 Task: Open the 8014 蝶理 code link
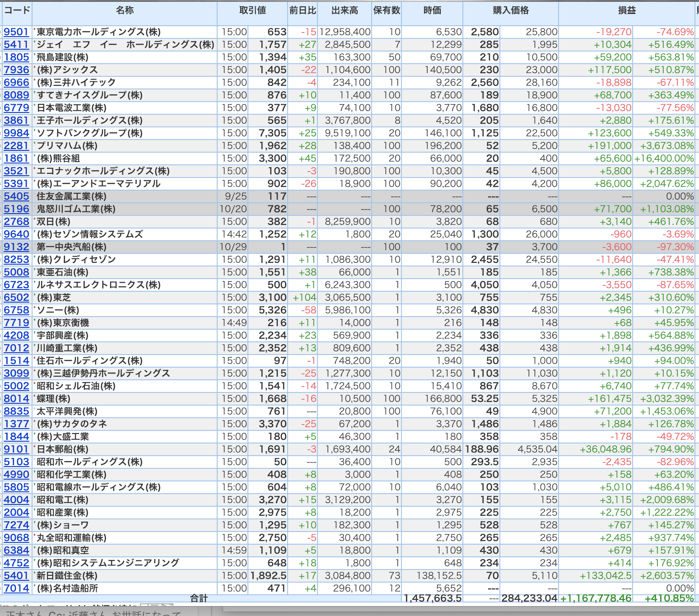[x=16, y=399]
